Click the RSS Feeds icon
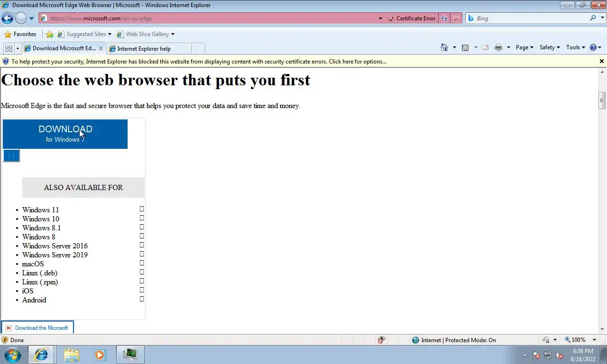The width and height of the screenshot is (607, 364). point(465,47)
